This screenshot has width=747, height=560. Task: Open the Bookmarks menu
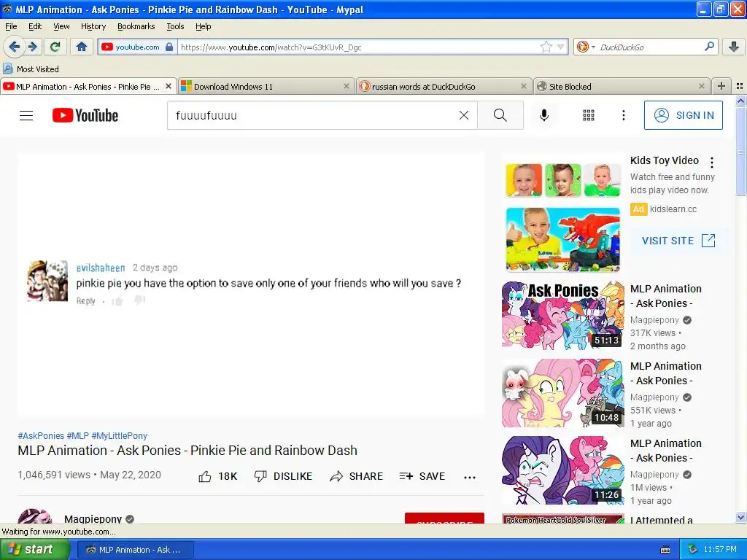point(136,26)
